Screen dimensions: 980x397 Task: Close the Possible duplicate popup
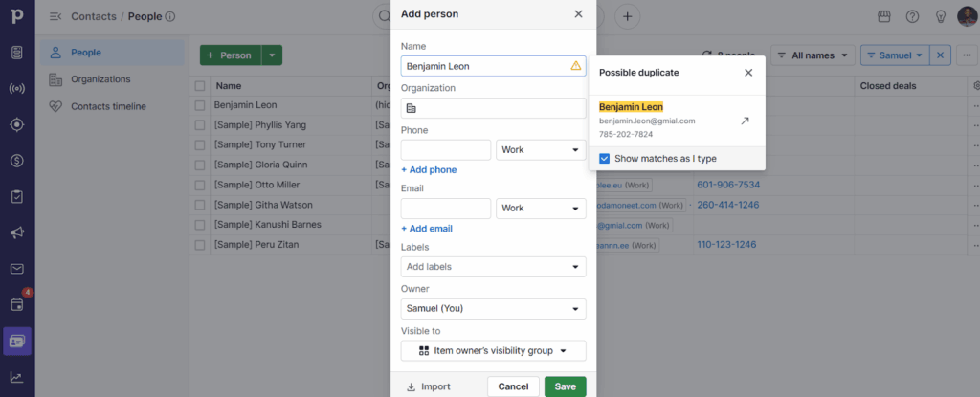coord(748,73)
